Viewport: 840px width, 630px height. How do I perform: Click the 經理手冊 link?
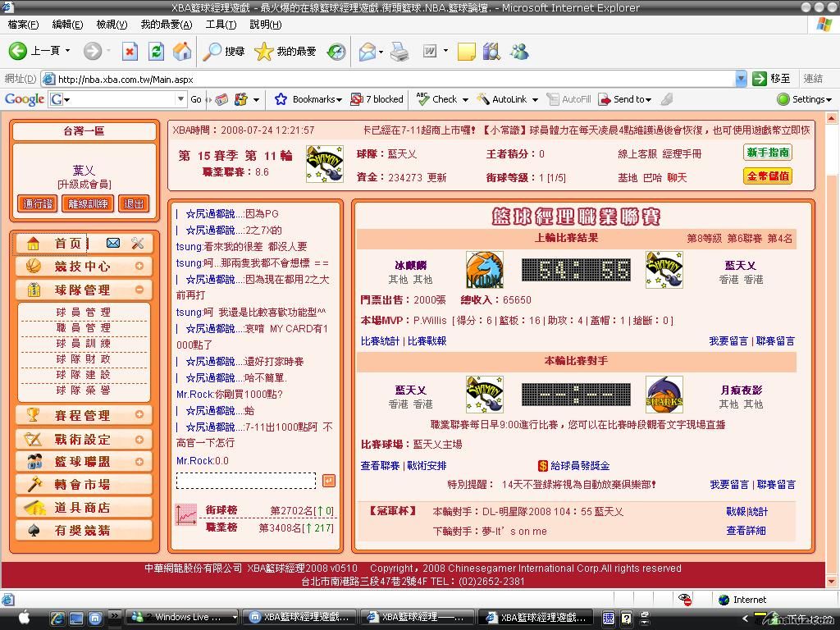pyautogui.click(x=682, y=153)
